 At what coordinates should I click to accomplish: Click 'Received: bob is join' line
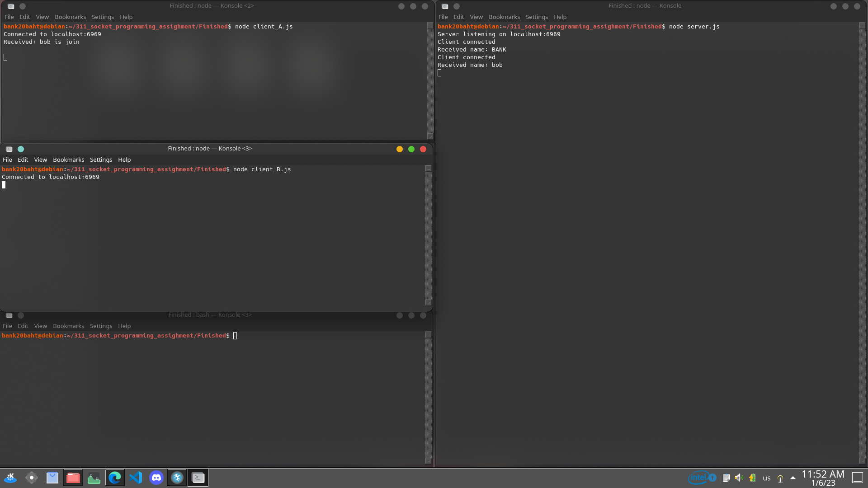click(x=42, y=42)
